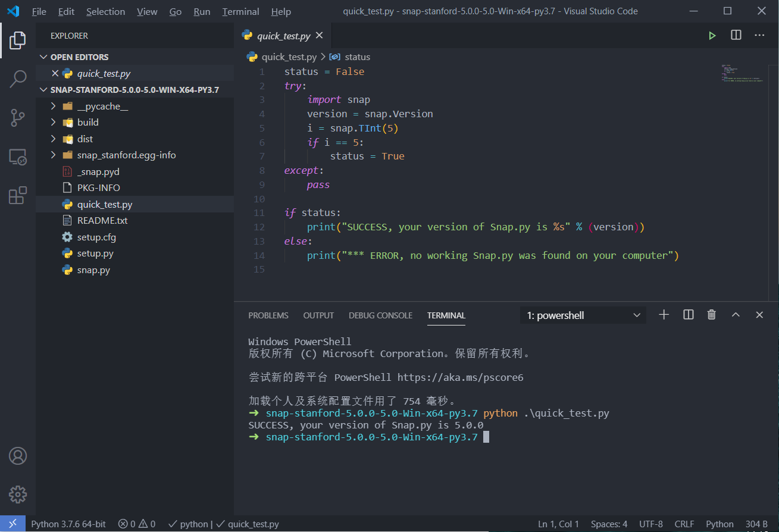The width and height of the screenshot is (779, 532).
Task: Split the terminal pane
Action: click(688, 314)
